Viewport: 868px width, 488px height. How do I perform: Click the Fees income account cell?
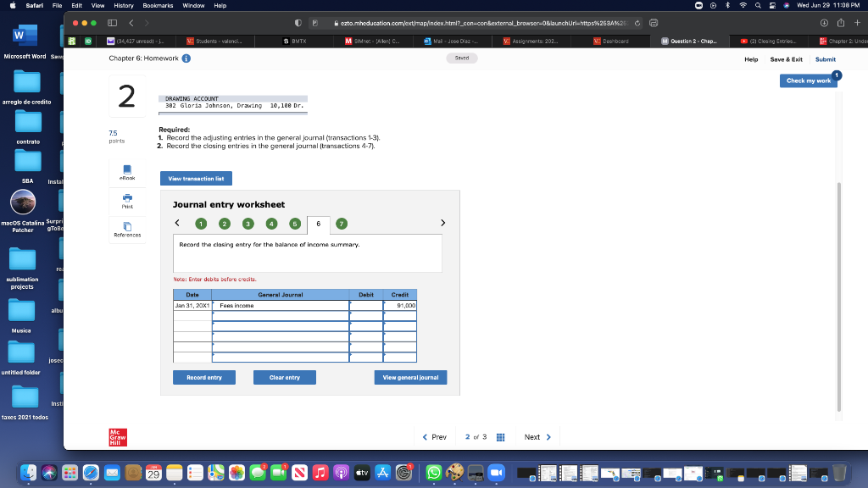coord(281,305)
